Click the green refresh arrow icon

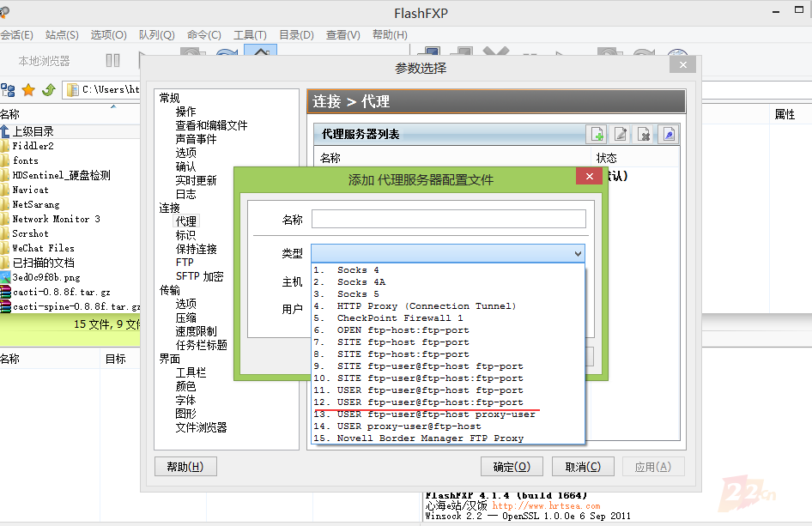pyautogui.click(x=49, y=90)
